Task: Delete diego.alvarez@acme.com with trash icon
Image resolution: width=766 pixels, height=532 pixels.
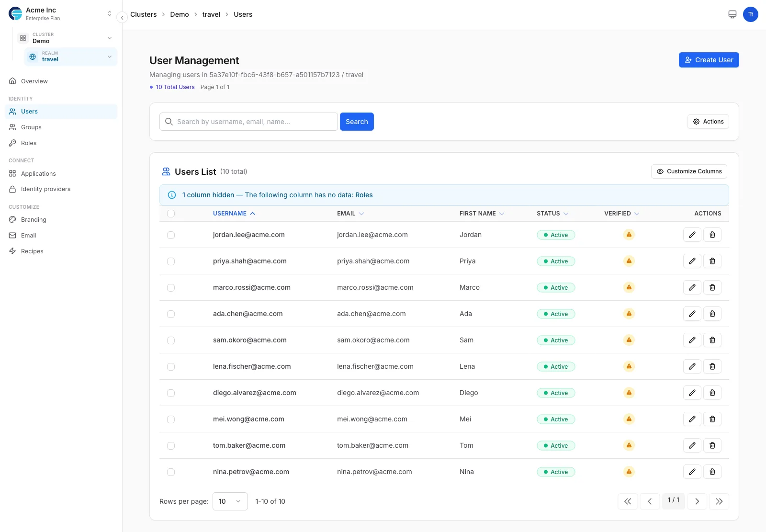Action: tap(712, 393)
